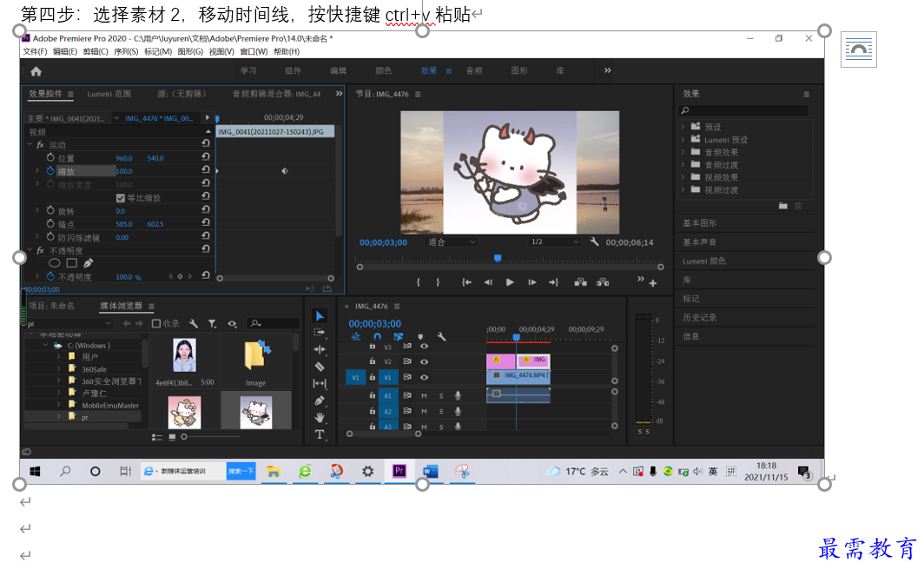Click the Go to Out point button
The width and height of the screenshot is (924, 576).
554,282
